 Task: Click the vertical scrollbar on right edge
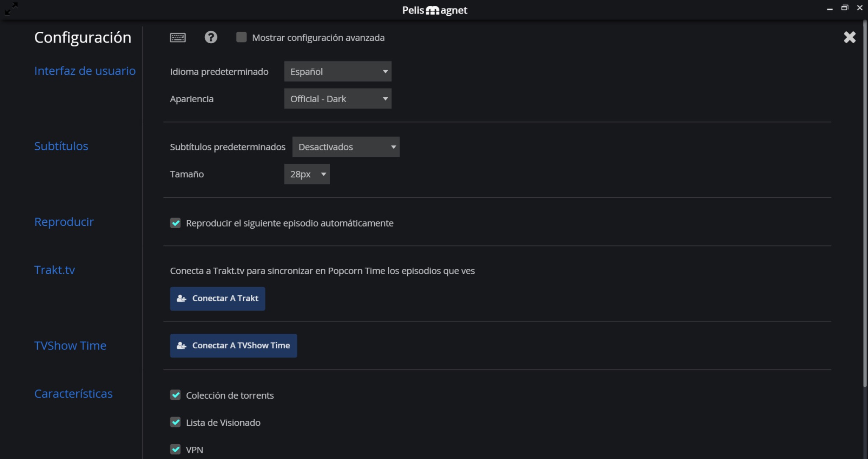click(865, 204)
